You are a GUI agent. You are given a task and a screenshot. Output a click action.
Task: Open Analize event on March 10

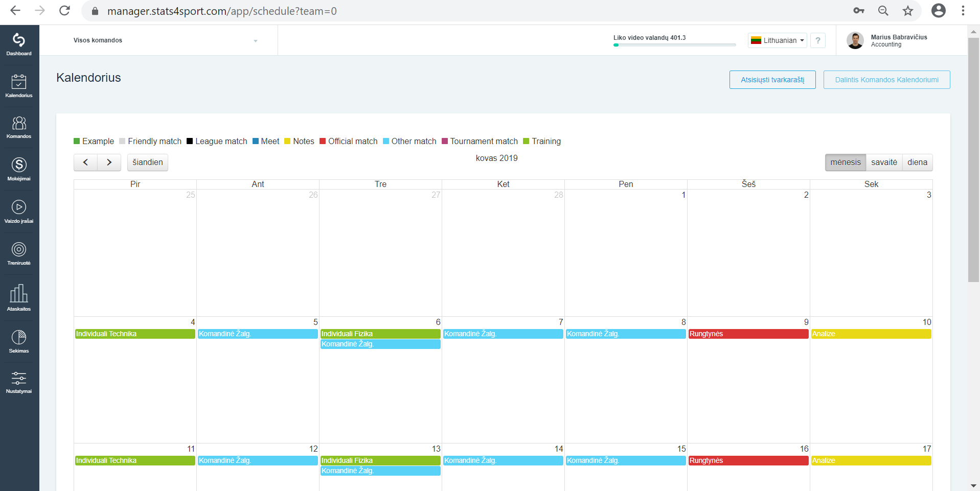coord(871,334)
